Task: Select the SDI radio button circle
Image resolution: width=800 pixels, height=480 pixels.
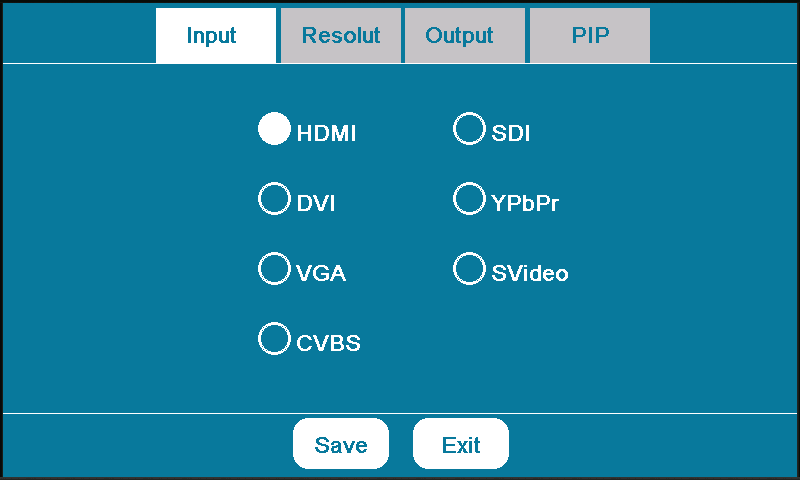Action: point(469,129)
